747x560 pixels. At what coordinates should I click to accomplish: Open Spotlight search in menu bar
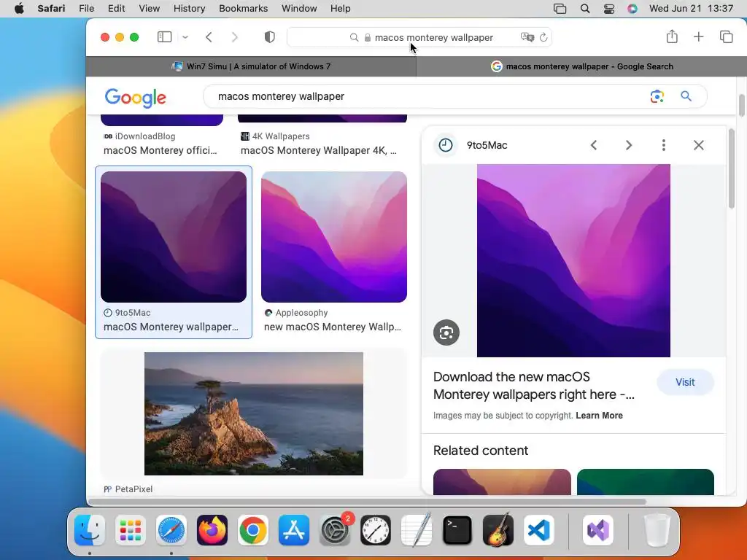click(585, 9)
